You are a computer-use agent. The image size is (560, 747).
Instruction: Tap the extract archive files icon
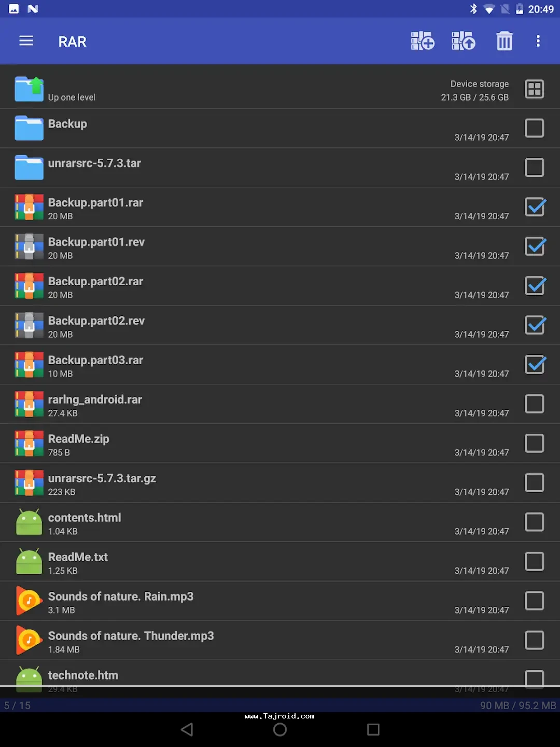[463, 41]
